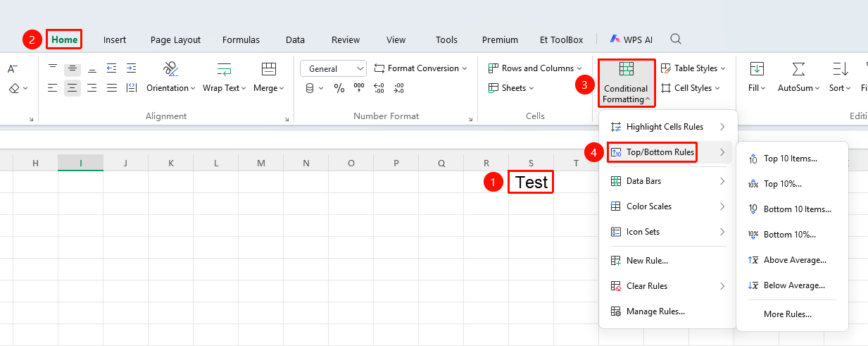Open the Rows and Columns dropdown
868x346 pixels.
coord(535,68)
